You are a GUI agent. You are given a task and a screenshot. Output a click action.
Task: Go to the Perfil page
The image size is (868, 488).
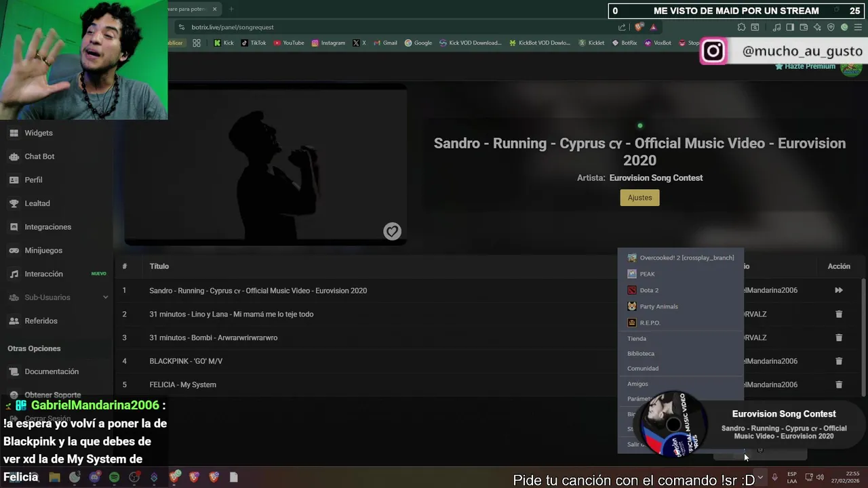(33, 180)
